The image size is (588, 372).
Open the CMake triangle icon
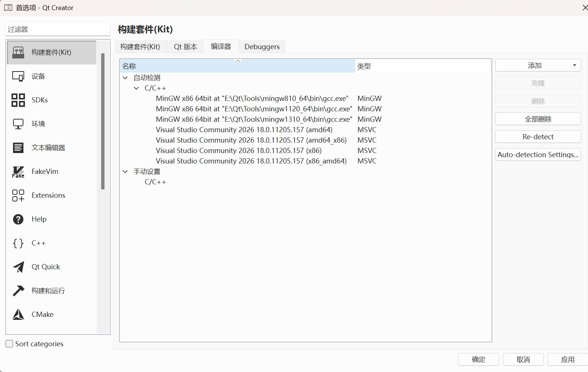coord(18,315)
